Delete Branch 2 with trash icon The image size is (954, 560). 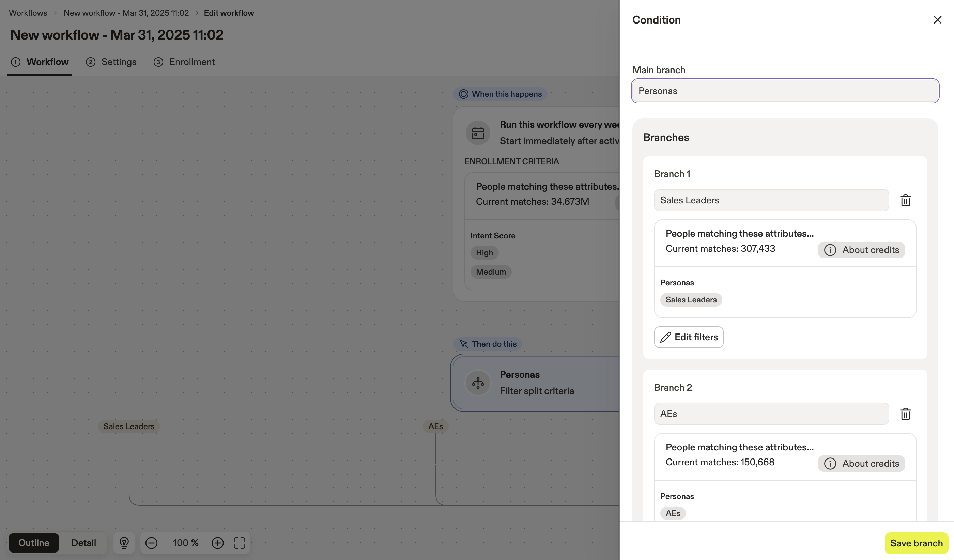tap(905, 414)
